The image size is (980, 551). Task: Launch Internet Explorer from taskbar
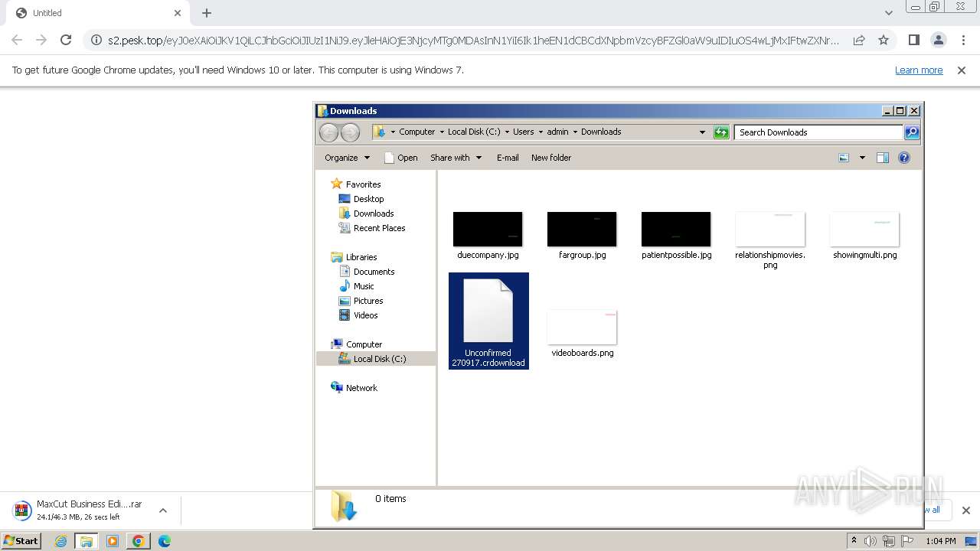click(61, 541)
